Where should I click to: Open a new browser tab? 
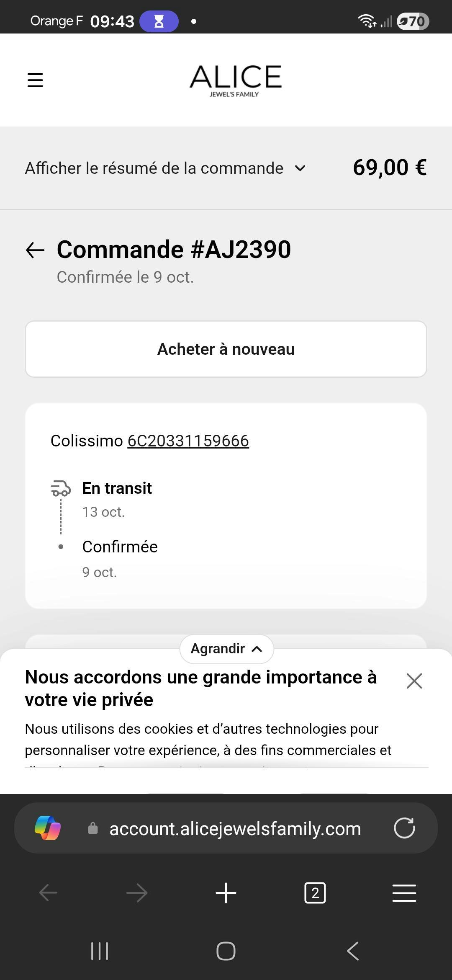[226, 893]
